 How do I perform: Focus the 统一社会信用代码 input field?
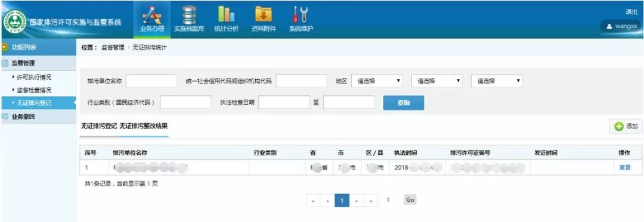(301, 81)
